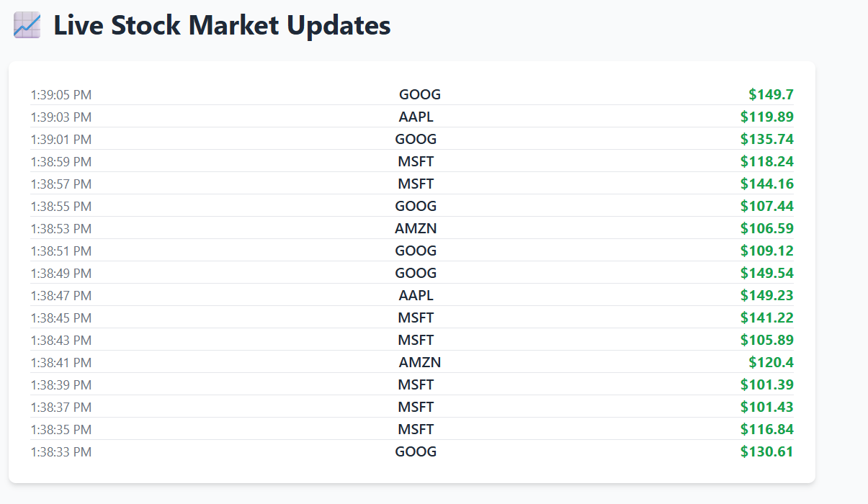Screen dimensions: 868x504
Task: Click the $105.89 MSFT price
Action: [x=766, y=340]
